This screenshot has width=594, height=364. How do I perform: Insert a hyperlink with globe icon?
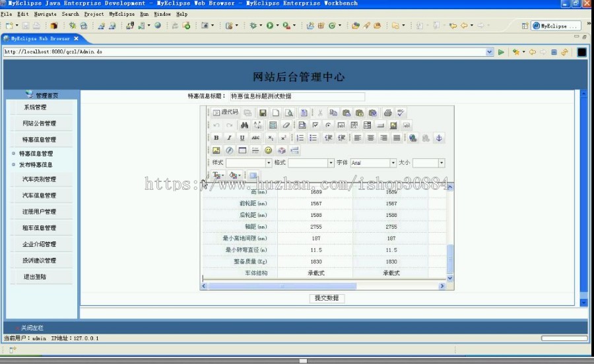click(x=413, y=138)
